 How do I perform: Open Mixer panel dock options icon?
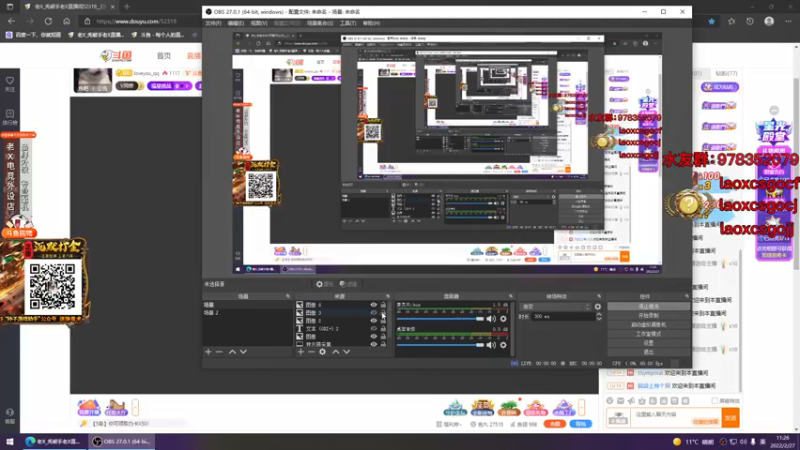point(511,296)
